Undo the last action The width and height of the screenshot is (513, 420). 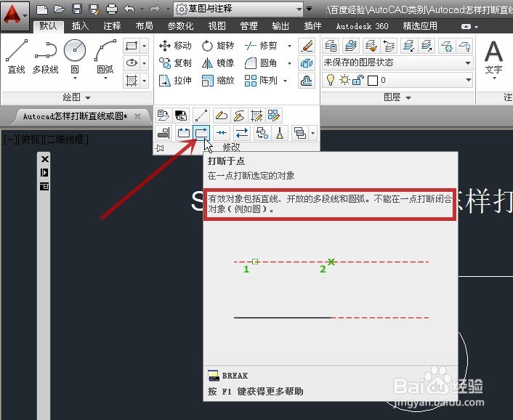tap(129, 9)
